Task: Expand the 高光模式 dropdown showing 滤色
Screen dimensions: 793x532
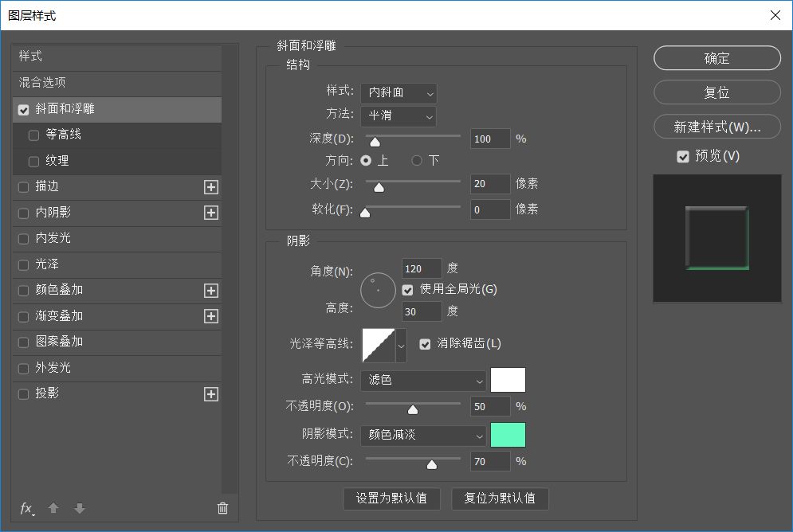Action: [x=423, y=381]
